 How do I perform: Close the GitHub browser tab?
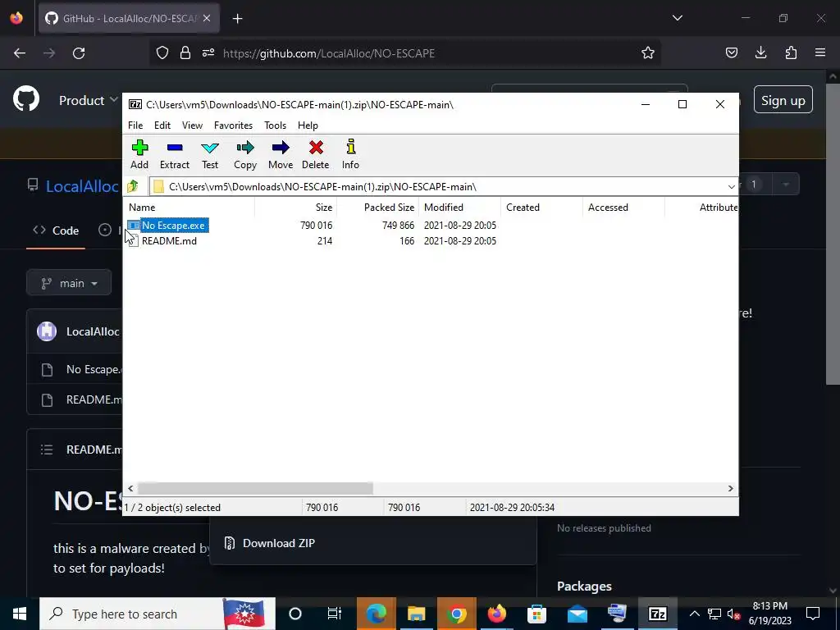pos(207,18)
